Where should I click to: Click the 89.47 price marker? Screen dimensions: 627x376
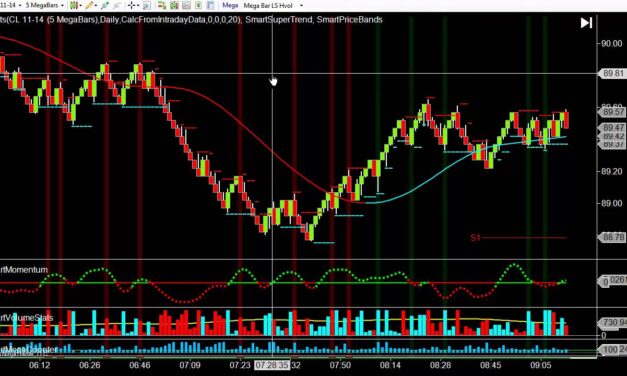612,127
